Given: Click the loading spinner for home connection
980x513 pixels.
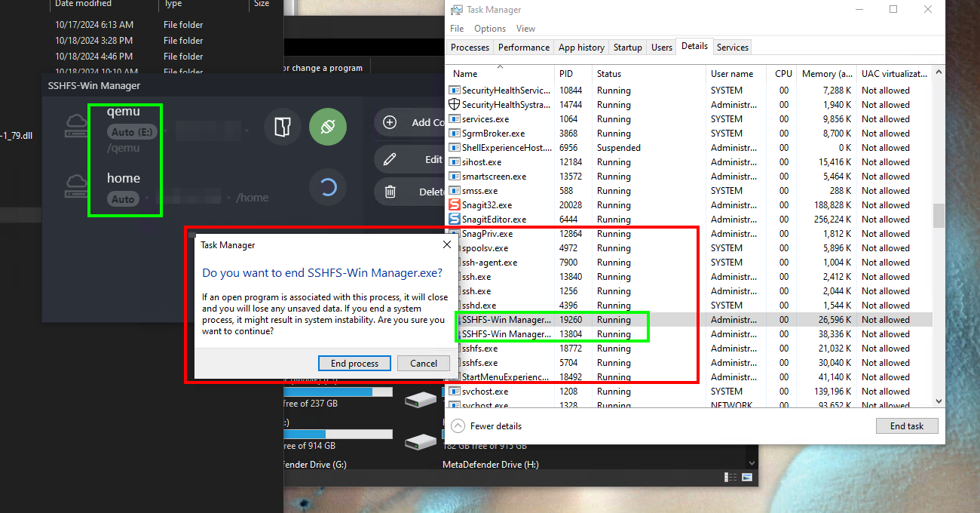Looking at the screenshot, I should 328,188.
